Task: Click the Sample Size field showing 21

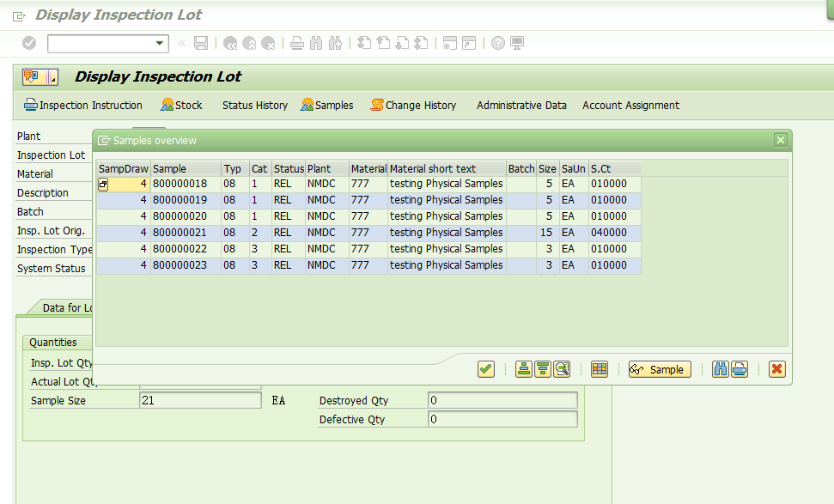Action: tap(200, 400)
